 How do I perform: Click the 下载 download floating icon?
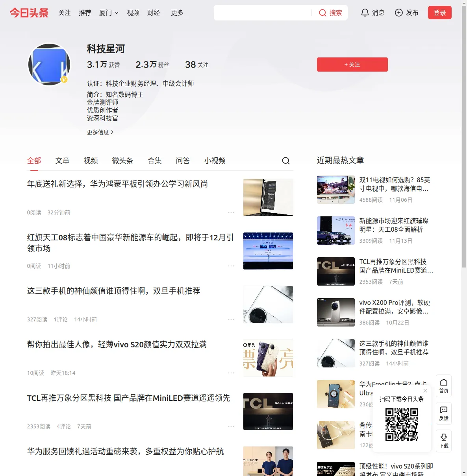444,441
